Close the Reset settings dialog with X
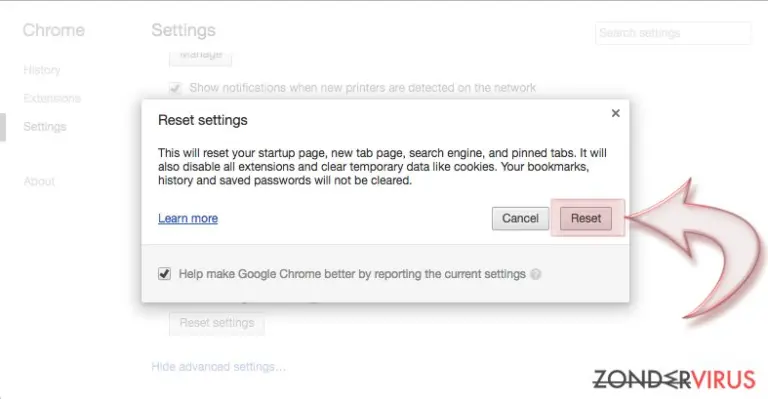Image resolution: width=768 pixels, height=399 pixels. [616, 113]
